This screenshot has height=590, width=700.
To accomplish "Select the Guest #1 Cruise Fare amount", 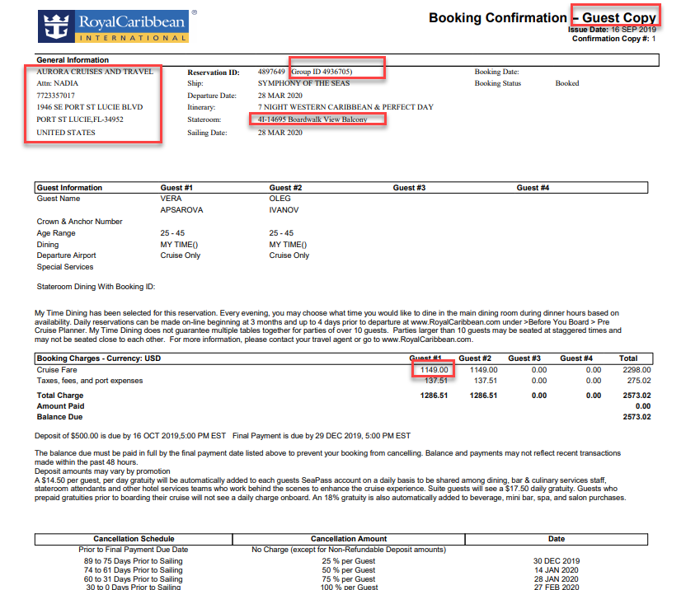I will [x=431, y=370].
